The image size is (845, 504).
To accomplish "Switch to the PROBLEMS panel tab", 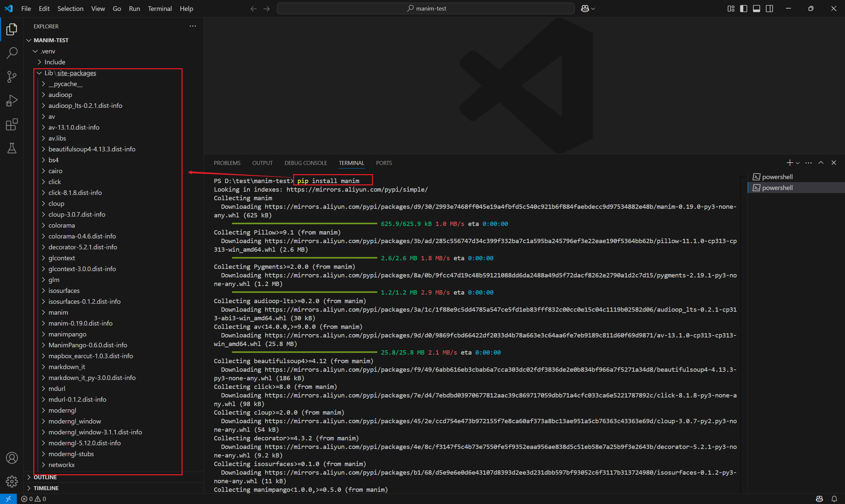I will click(x=227, y=163).
